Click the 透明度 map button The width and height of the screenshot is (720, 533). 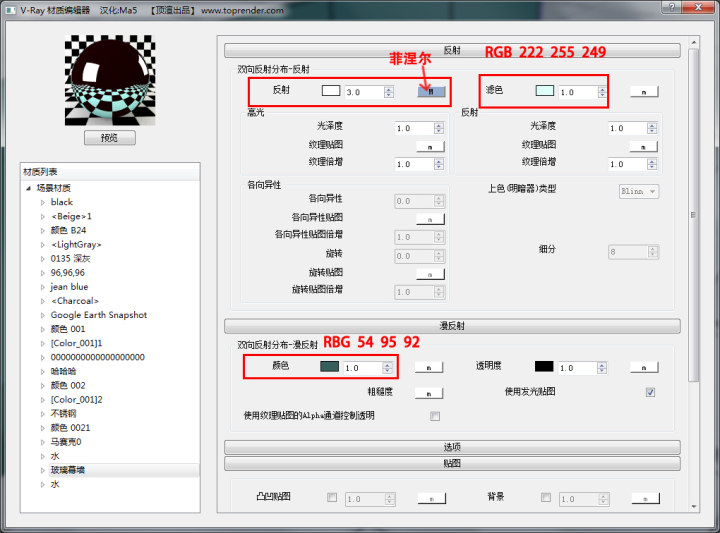(644, 367)
